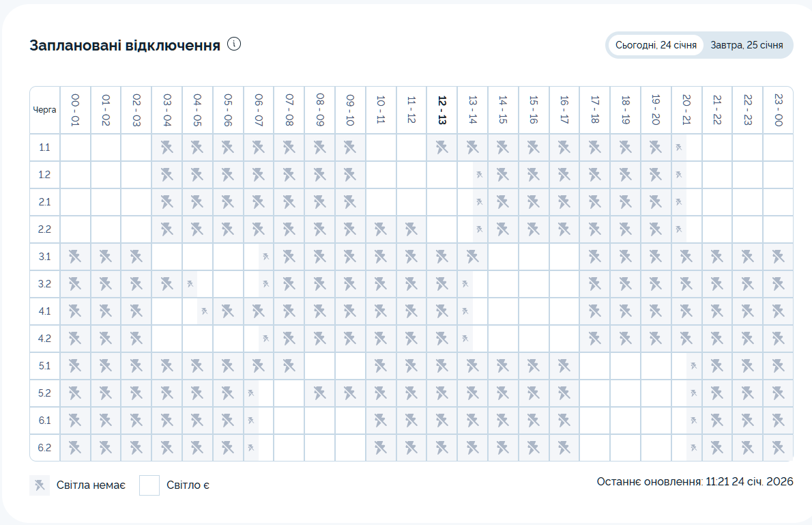Screen dimensions: 812x525
Task: Select outage icon for queue 3.1 at 00-01
Action: tap(75, 256)
